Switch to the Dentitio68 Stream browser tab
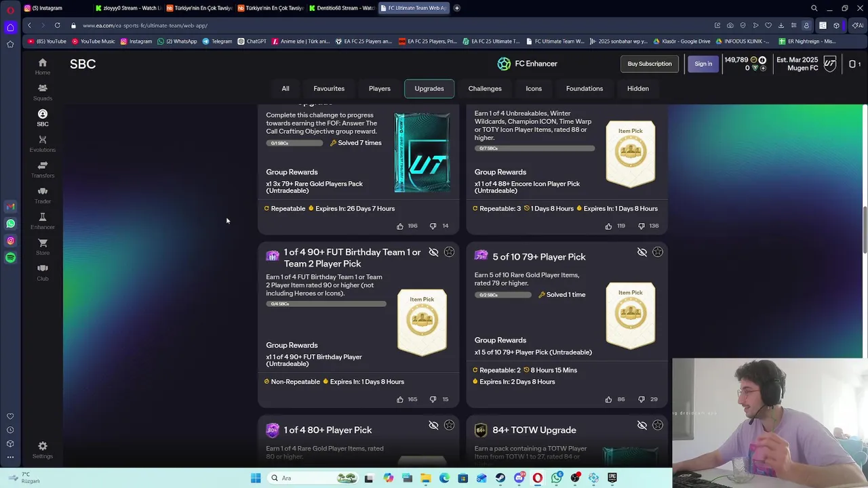 pos(341,8)
